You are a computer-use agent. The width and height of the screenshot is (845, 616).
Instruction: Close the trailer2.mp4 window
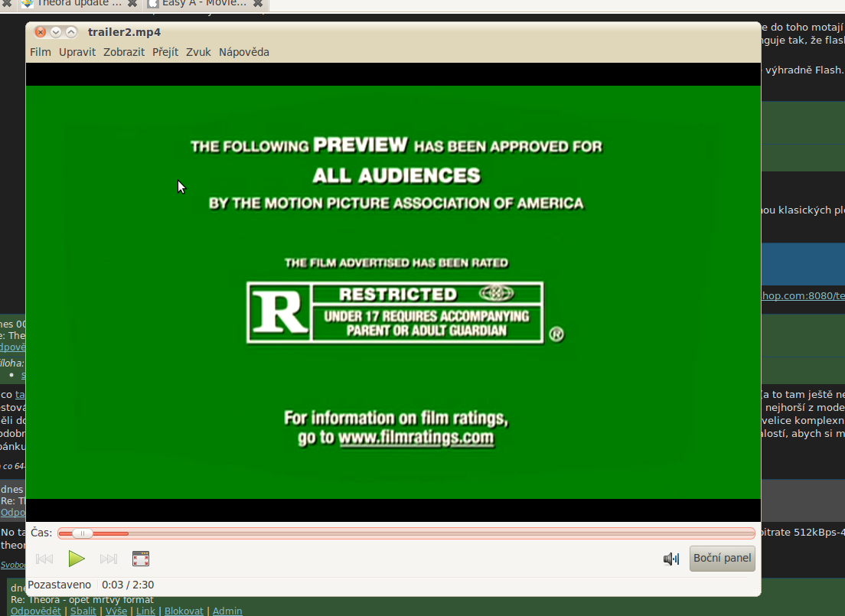41,32
